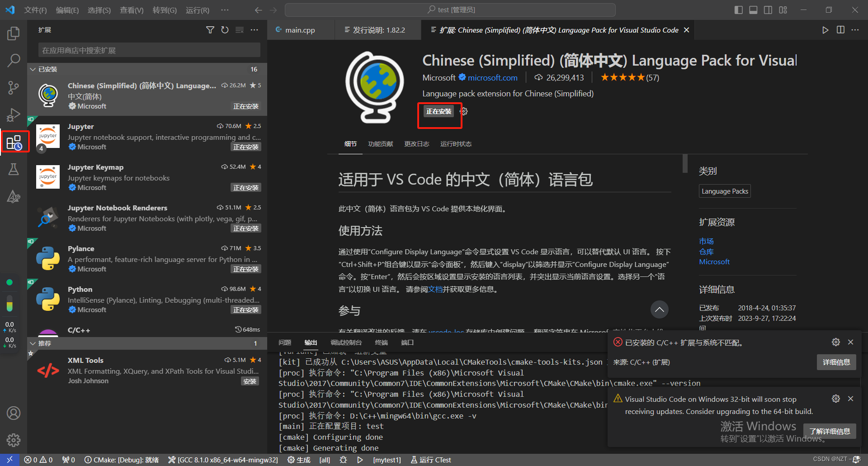Switch to the main.cpp editor tab

tap(301, 30)
